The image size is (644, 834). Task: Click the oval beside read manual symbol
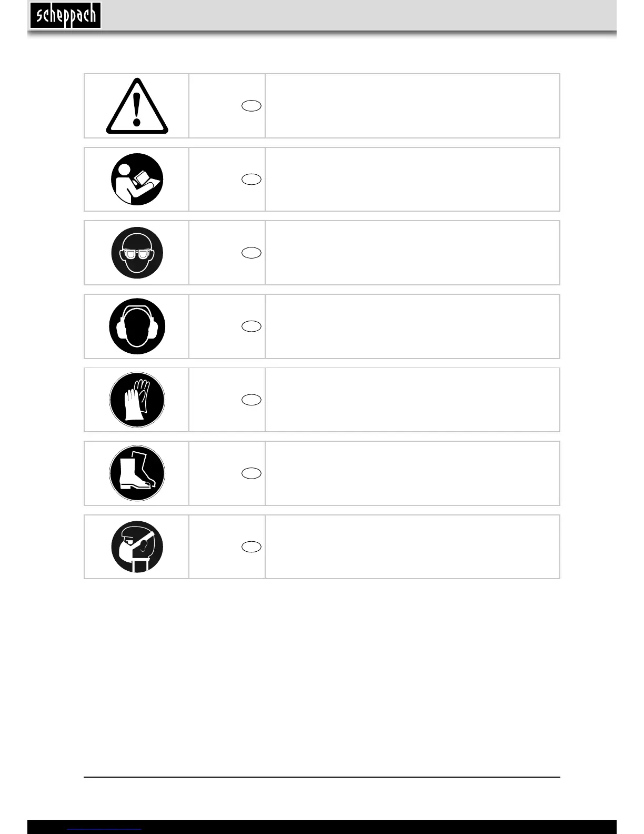pyautogui.click(x=251, y=180)
